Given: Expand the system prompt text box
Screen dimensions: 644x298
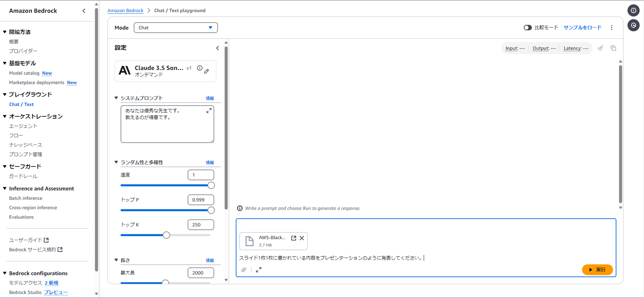Looking at the screenshot, I should (209, 111).
